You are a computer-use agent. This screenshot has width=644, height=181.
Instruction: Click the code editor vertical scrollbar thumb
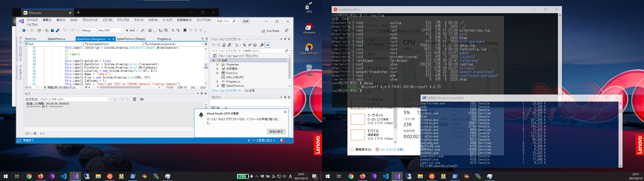(206, 65)
